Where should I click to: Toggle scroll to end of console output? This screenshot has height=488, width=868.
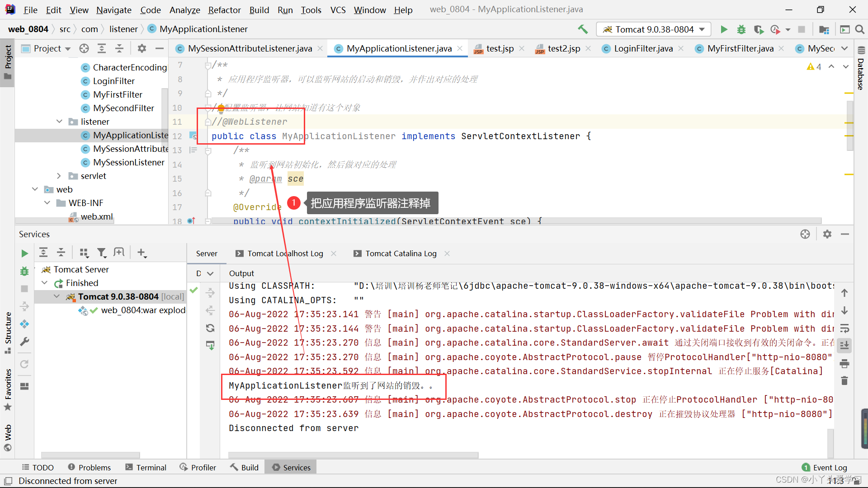[844, 346]
